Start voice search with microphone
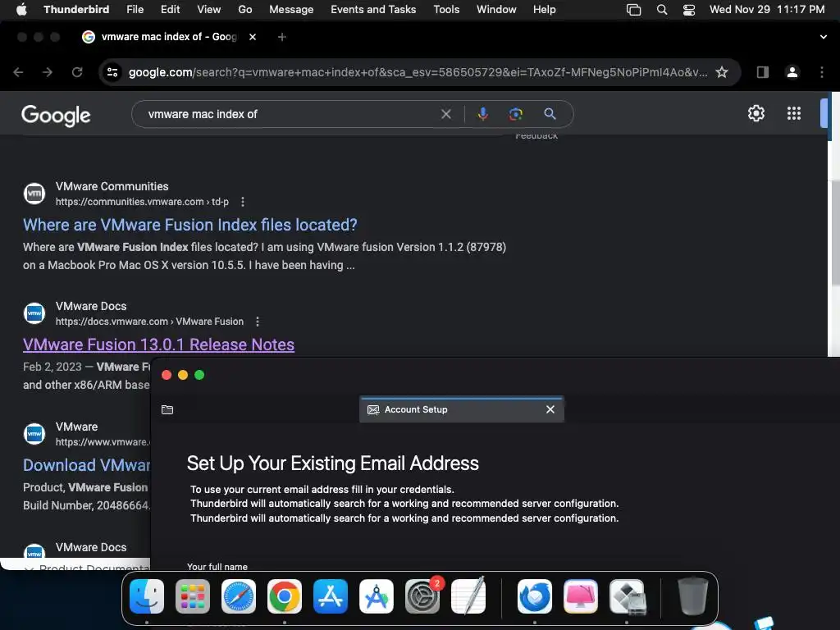 click(x=482, y=114)
